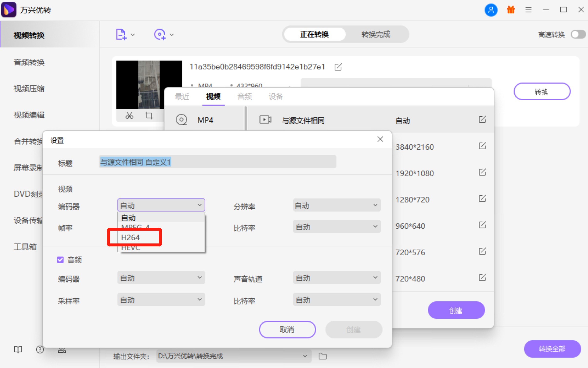Click the question mark help icon
The height and width of the screenshot is (368, 588).
point(40,349)
